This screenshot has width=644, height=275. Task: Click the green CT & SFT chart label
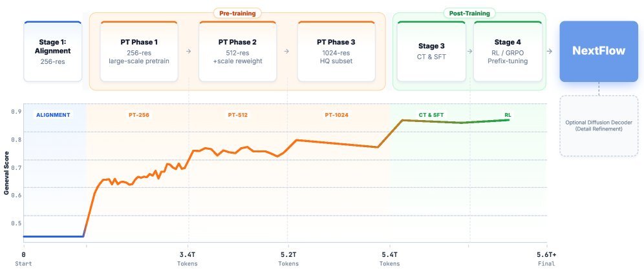(431, 115)
